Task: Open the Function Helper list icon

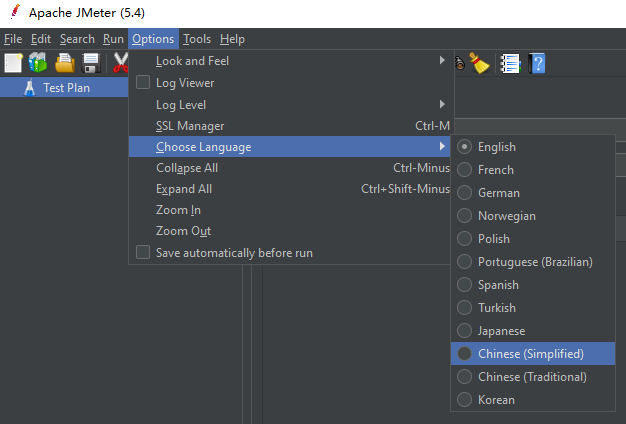Action: coord(509,63)
